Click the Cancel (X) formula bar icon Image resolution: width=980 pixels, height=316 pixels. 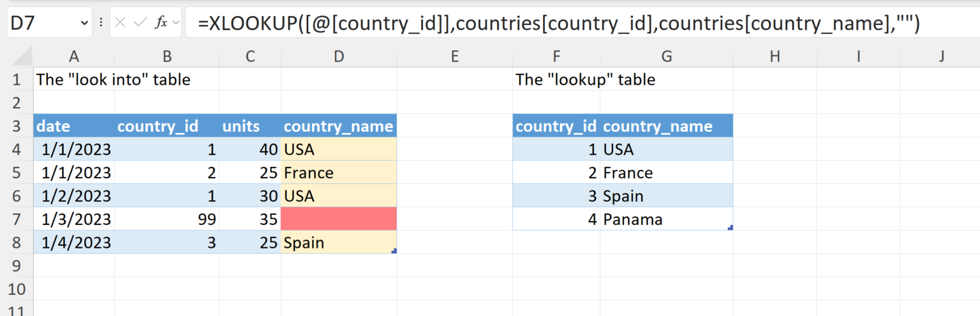click(x=121, y=23)
